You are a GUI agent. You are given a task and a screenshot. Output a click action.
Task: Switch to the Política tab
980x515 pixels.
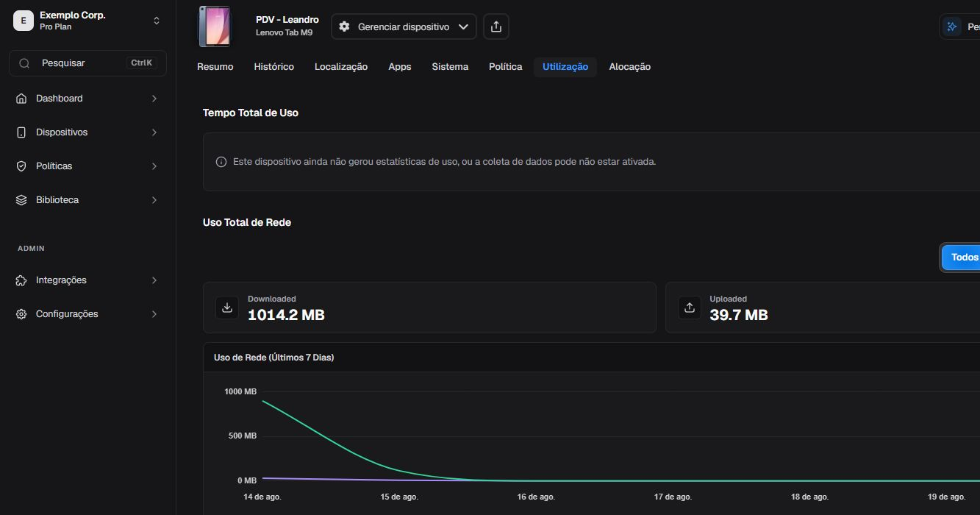tap(506, 67)
